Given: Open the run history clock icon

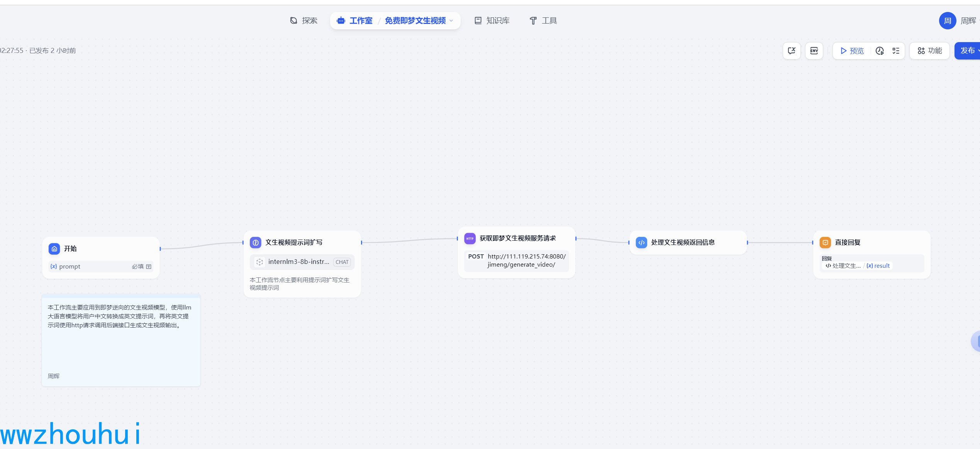Looking at the screenshot, I should pos(880,51).
